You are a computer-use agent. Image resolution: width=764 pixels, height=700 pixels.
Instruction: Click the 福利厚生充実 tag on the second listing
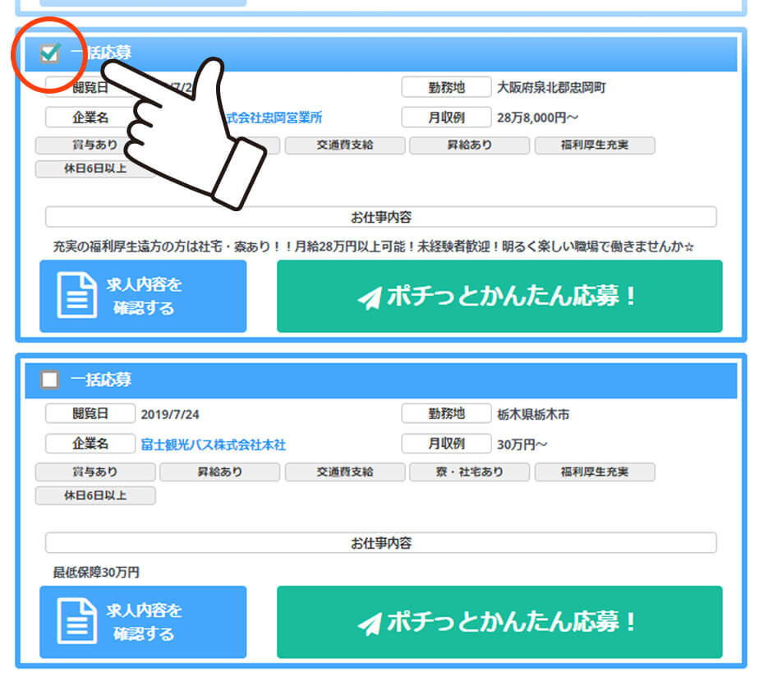tap(594, 472)
